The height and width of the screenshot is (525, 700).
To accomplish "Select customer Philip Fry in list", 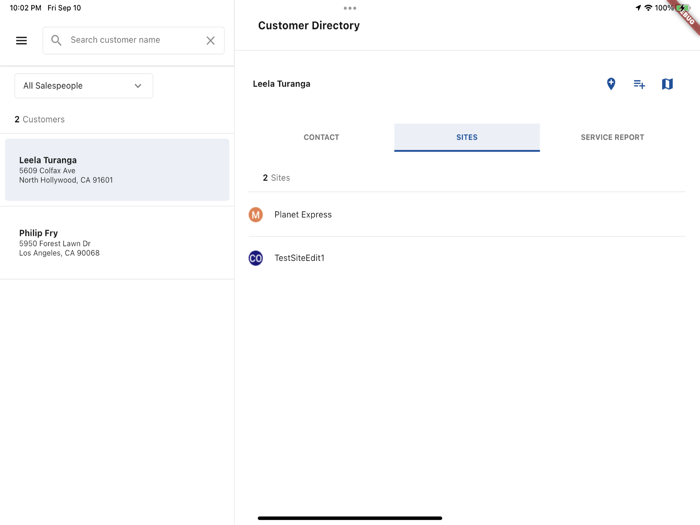I will point(117,243).
